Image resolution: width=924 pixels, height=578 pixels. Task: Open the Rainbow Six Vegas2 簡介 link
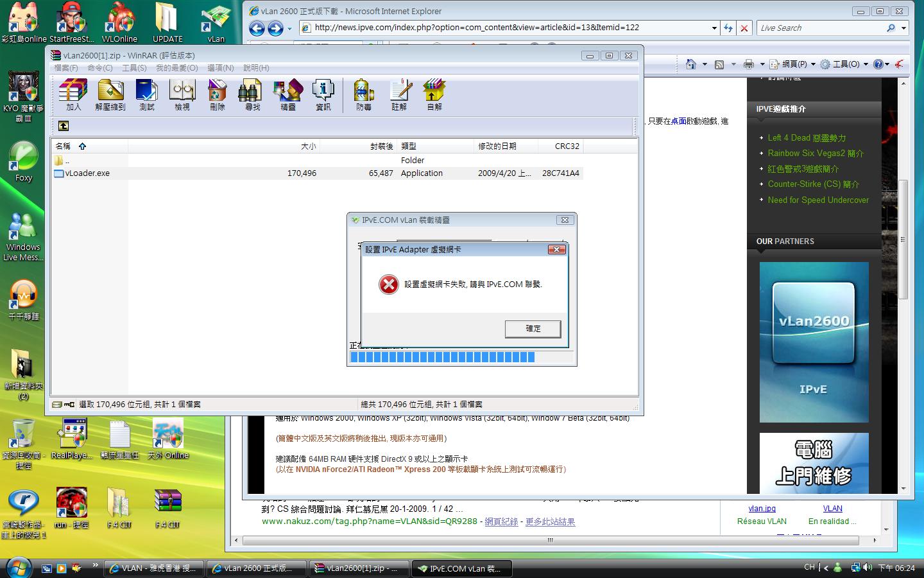pos(816,153)
